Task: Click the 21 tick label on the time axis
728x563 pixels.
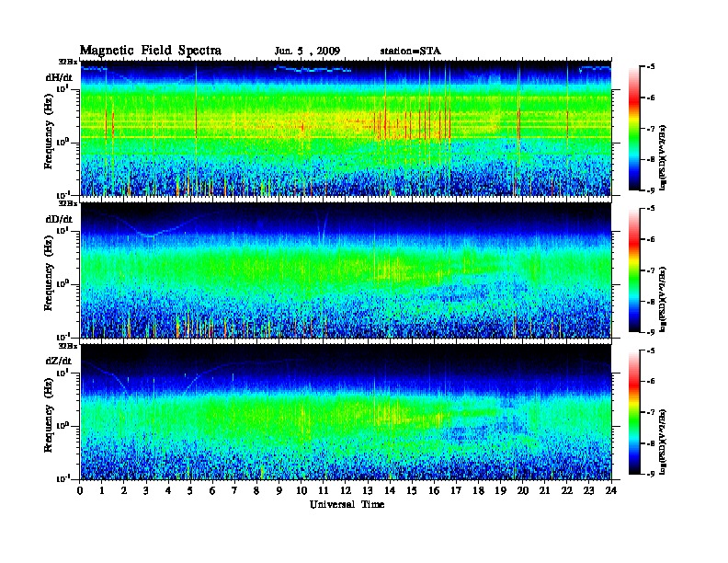Action: [x=544, y=491]
